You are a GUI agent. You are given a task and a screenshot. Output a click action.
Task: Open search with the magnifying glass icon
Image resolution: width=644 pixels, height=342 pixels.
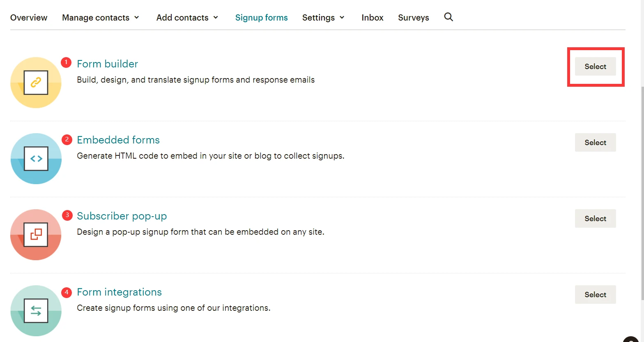point(448,17)
